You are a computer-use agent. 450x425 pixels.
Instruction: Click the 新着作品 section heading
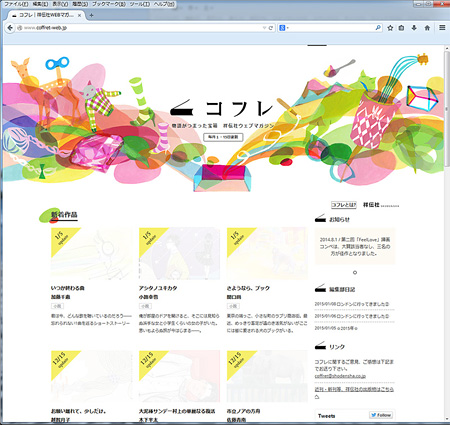pyautogui.click(x=64, y=215)
